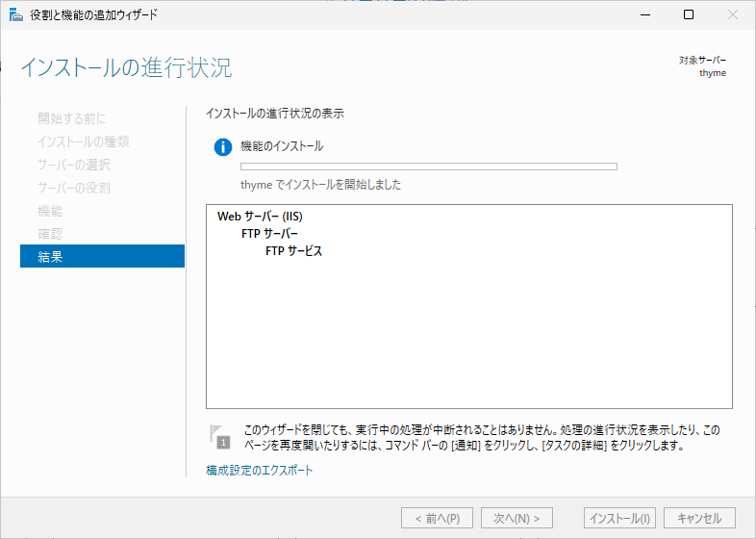The width and height of the screenshot is (756, 539).
Task: Select the 機能 step in the sidebar
Action: 50,211
